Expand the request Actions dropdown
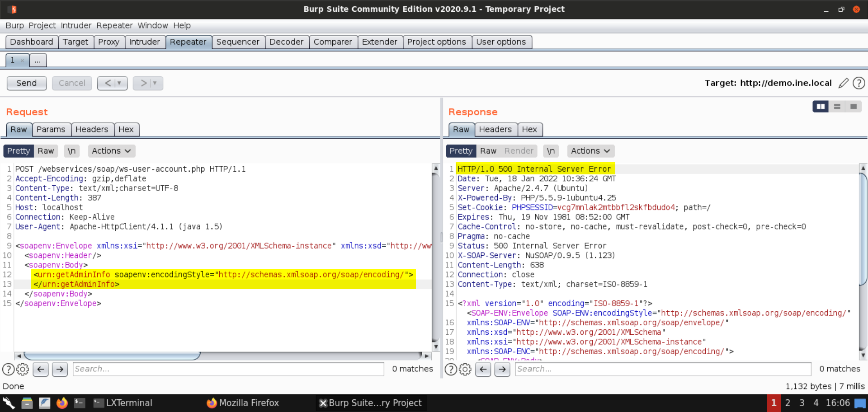This screenshot has width=868, height=412. (111, 151)
